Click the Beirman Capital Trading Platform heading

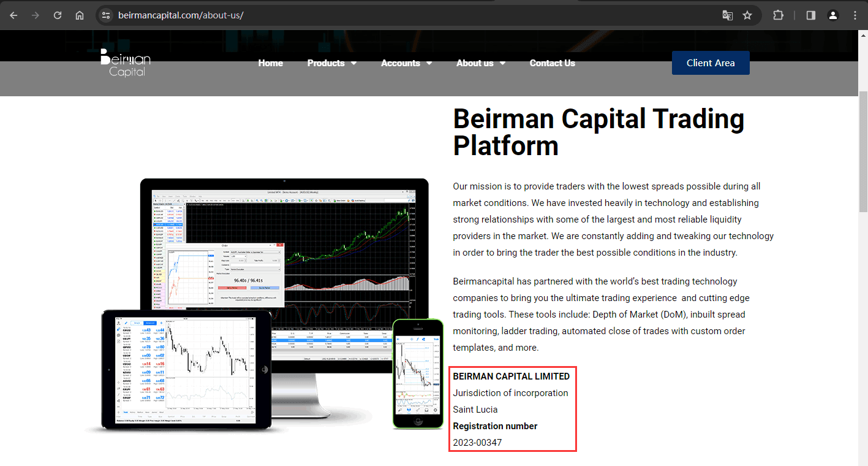tap(598, 132)
